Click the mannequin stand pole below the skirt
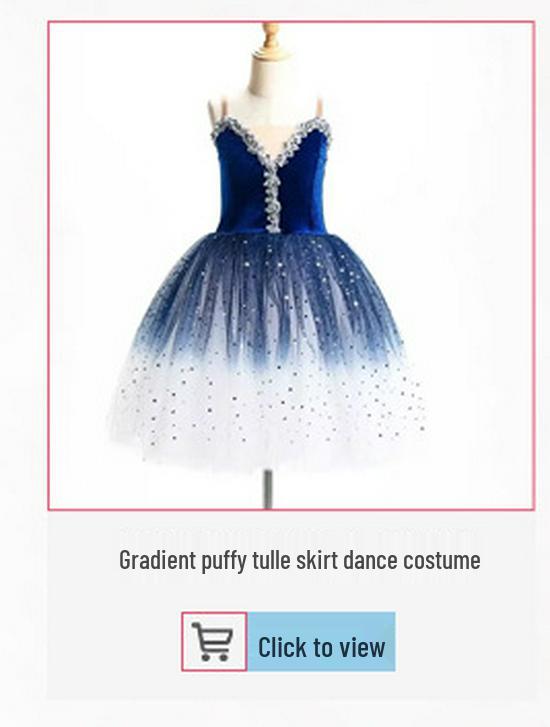 pyautogui.click(x=268, y=489)
